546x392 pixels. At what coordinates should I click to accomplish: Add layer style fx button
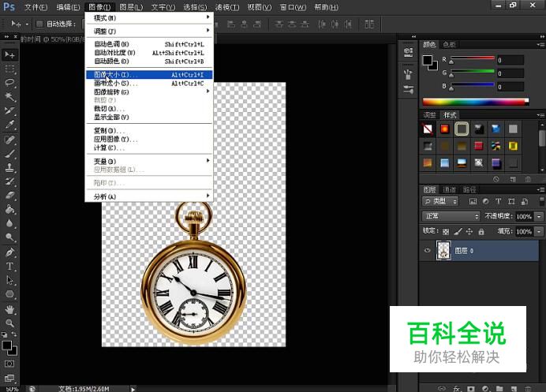coord(457,388)
